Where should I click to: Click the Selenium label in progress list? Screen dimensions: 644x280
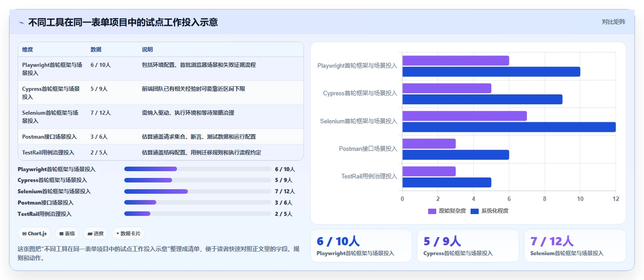tap(54, 191)
